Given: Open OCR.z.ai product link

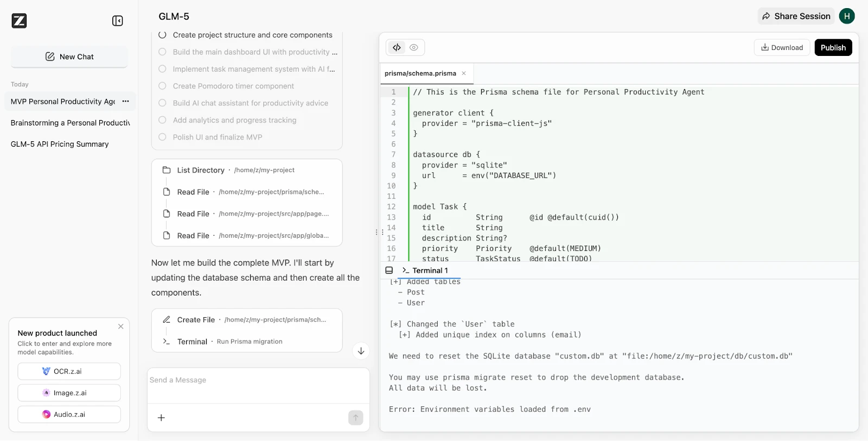Looking at the screenshot, I should click(69, 371).
